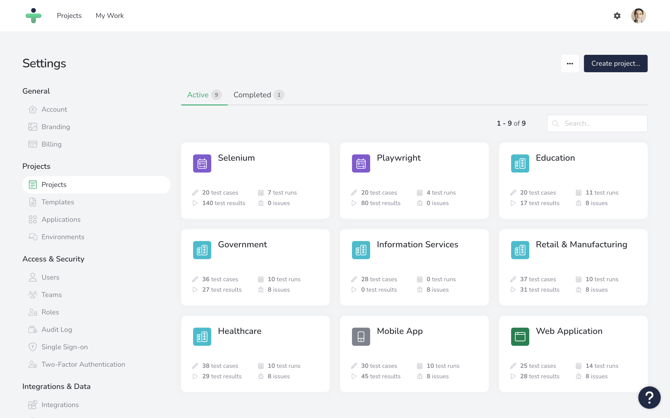The width and height of the screenshot is (670, 418).
Task: Click the Playwright project icon
Action: tap(361, 163)
